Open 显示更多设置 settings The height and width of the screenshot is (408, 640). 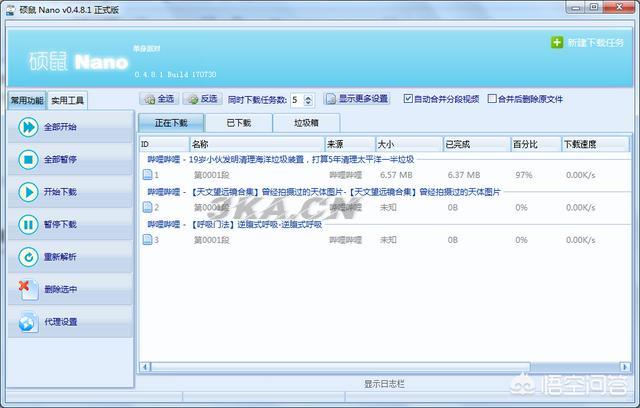click(357, 99)
